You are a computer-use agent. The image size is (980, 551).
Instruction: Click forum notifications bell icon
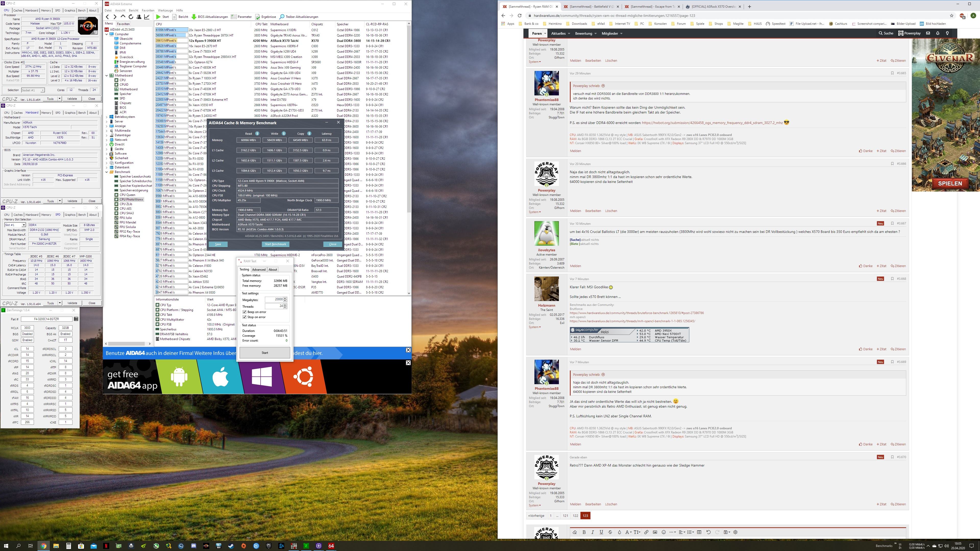coord(937,33)
